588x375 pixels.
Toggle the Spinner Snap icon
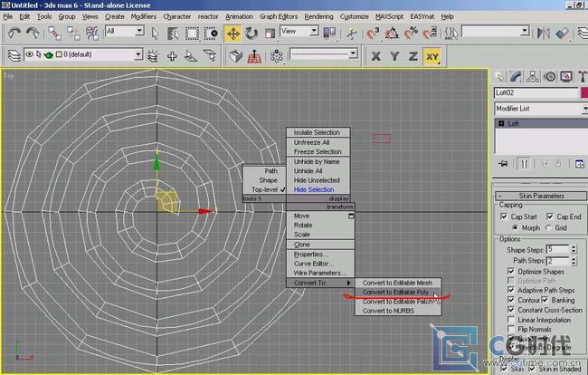430,34
